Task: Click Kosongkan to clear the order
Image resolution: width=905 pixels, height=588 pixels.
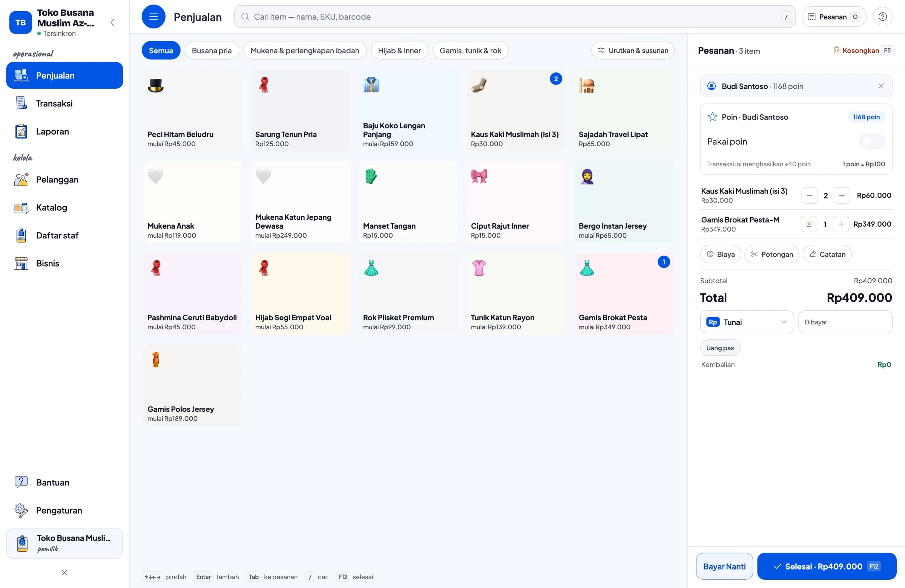Action: (863, 51)
